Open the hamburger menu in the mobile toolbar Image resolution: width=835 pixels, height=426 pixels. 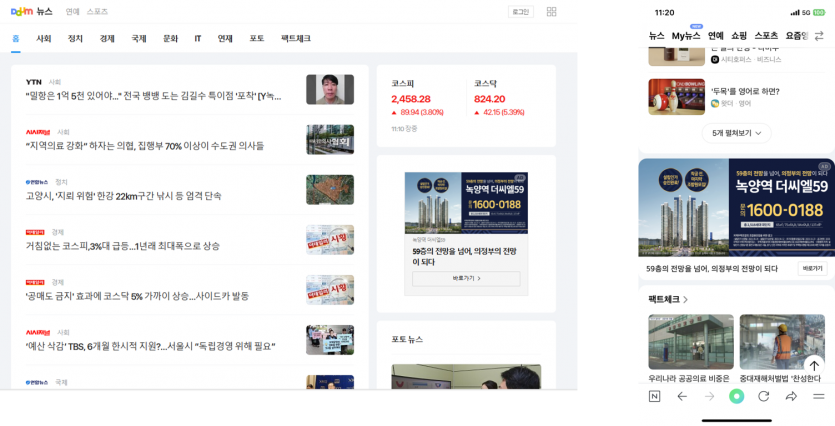[x=818, y=396]
